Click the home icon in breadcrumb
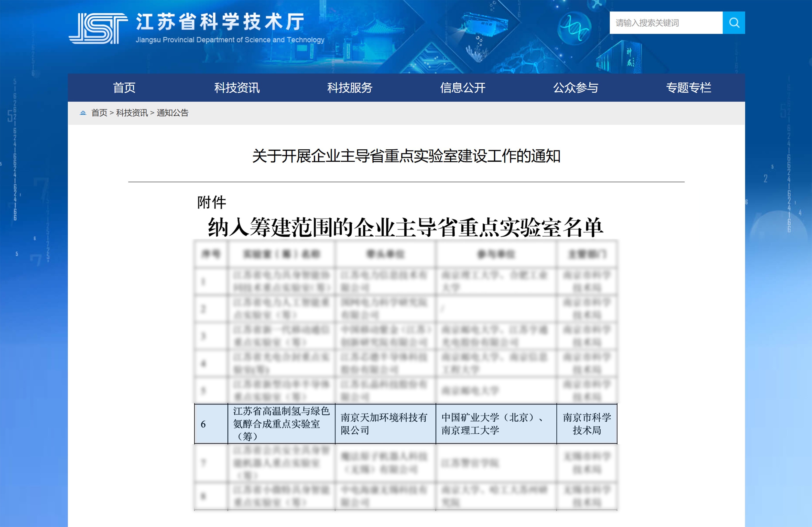Viewport: 812px width, 527px height. [83, 113]
